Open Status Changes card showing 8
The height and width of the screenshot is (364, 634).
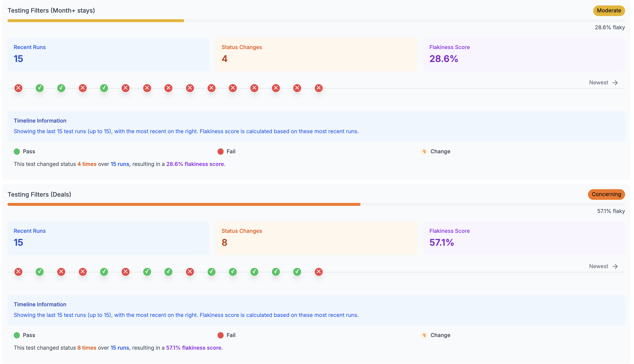[x=316, y=238]
